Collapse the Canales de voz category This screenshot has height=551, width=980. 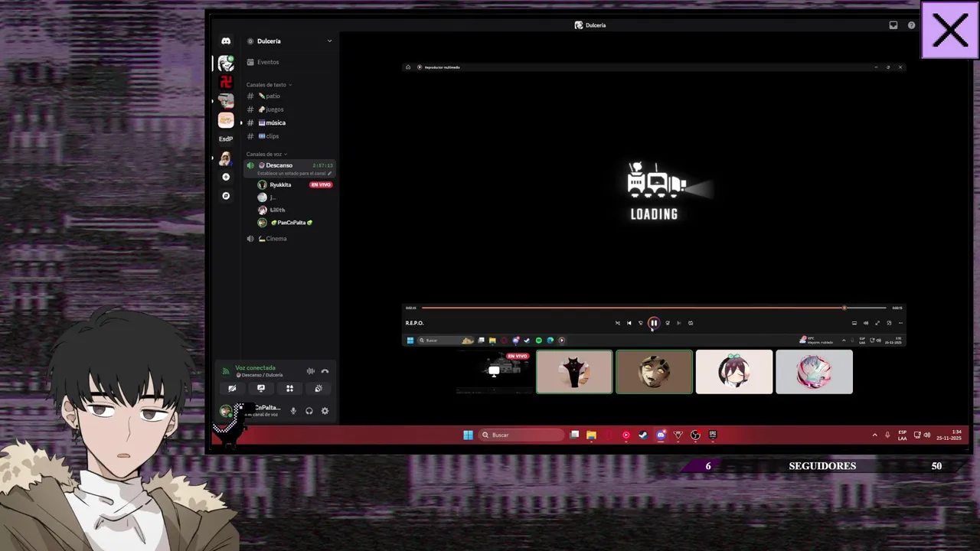[266, 155]
